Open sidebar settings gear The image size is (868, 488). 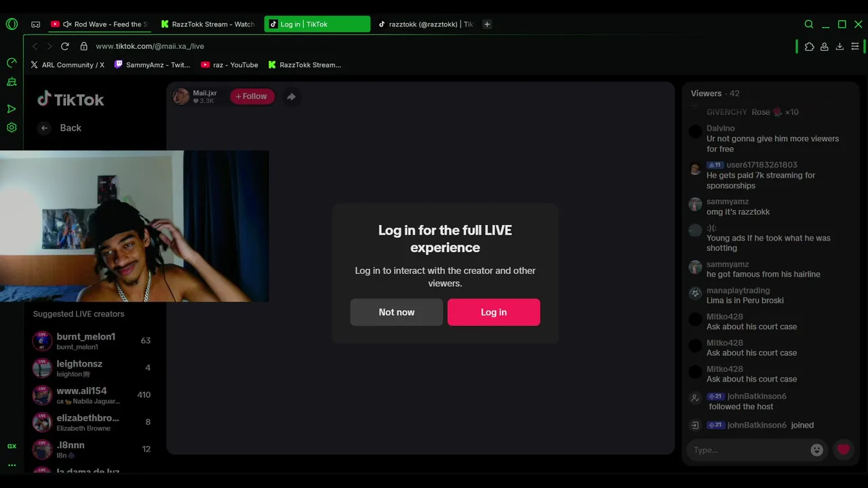[12, 127]
